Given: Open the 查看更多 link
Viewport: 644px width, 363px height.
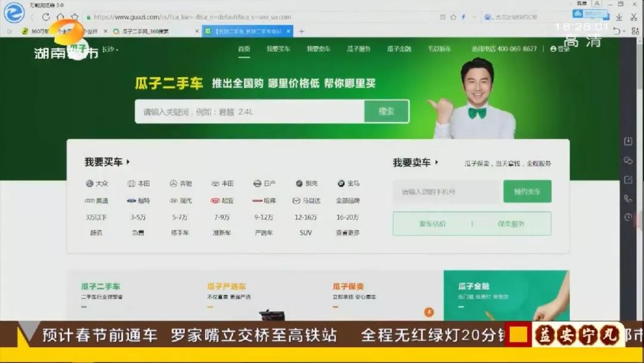Looking at the screenshot, I should coord(348,233).
